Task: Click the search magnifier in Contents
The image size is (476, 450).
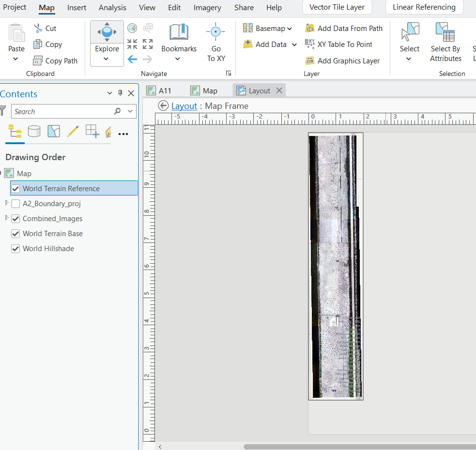Action: pyautogui.click(x=117, y=111)
